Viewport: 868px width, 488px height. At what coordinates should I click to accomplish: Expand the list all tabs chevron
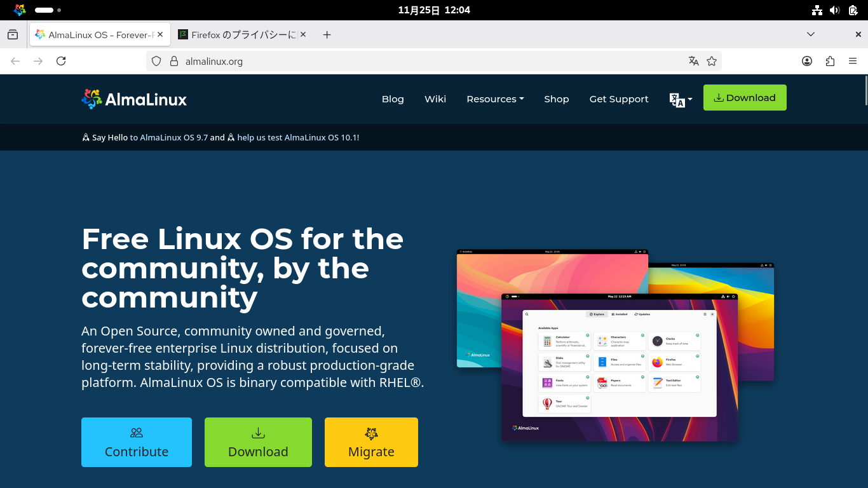(x=811, y=34)
